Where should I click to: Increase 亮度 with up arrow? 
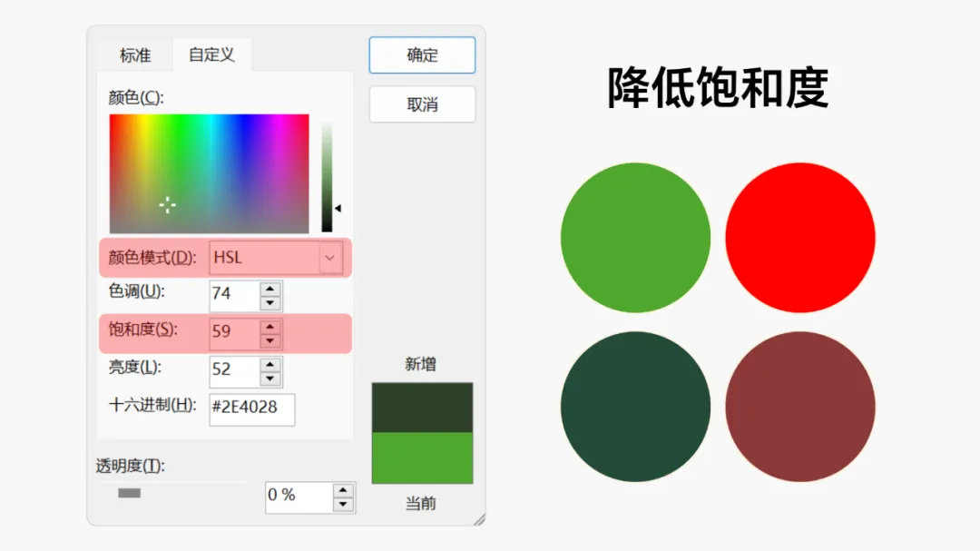point(270,365)
